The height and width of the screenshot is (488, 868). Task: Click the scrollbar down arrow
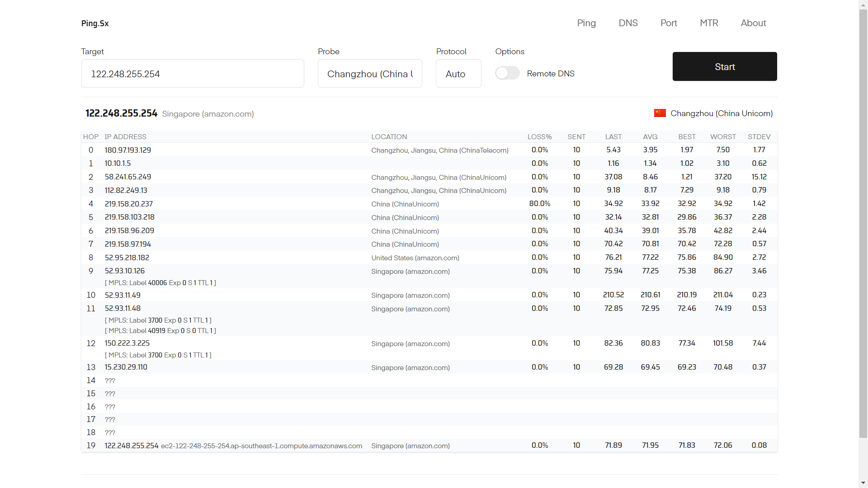click(863, 483)
